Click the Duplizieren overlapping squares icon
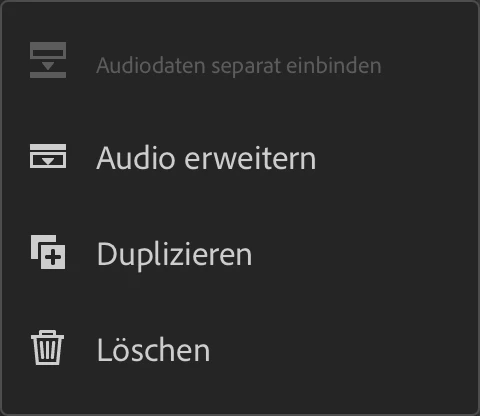This screenshot has height=416, width=480. click(48, 252)
